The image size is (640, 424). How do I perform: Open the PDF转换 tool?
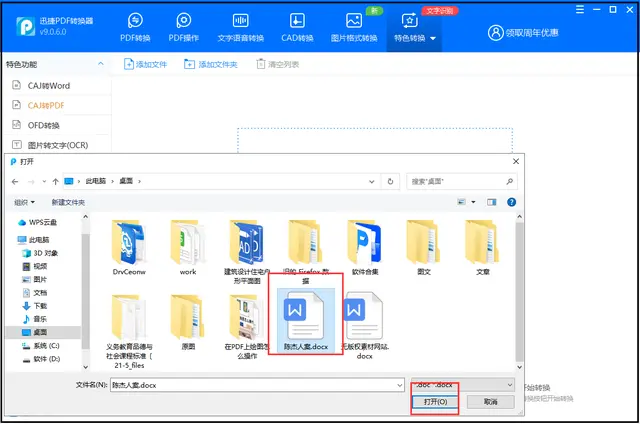pos(135,27)
